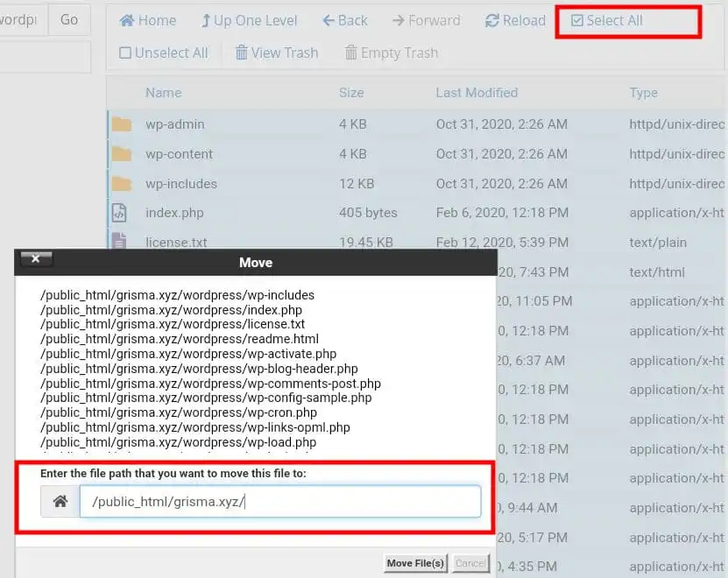Click index.php file name
Viewport: 728px width, 578px height.
(174, 213)
